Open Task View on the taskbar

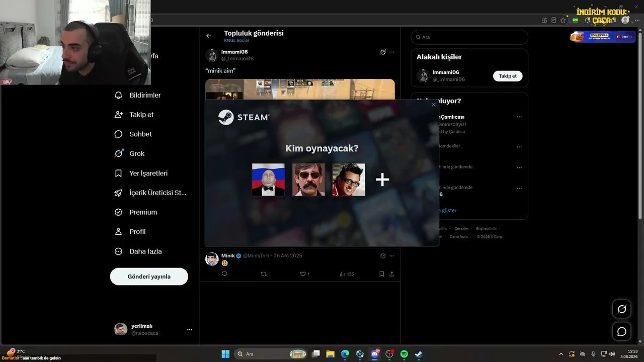tap(316, 354)
